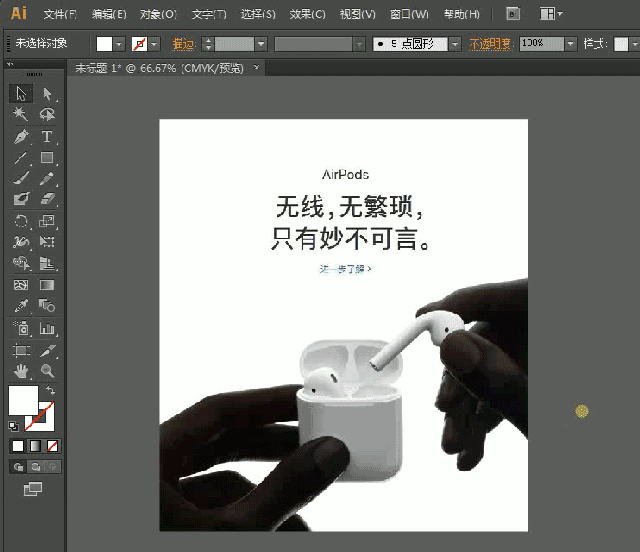Open 窗口(W) menu

click(x=409, y=14)
